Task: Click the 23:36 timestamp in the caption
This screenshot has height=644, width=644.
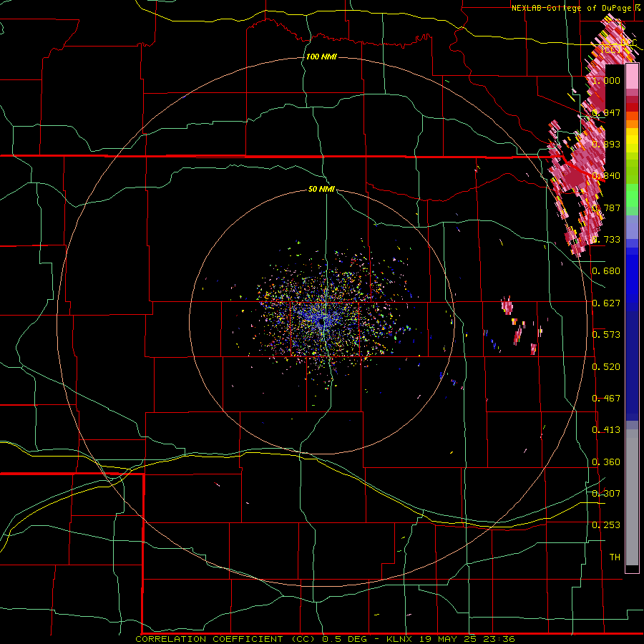Action: 500,639
